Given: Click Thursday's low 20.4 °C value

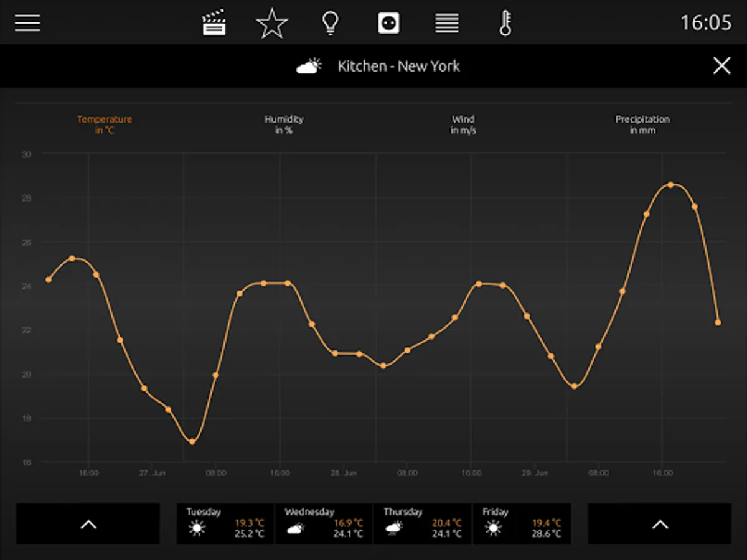Looking at the screenshot, I should (x=447, y=523).
